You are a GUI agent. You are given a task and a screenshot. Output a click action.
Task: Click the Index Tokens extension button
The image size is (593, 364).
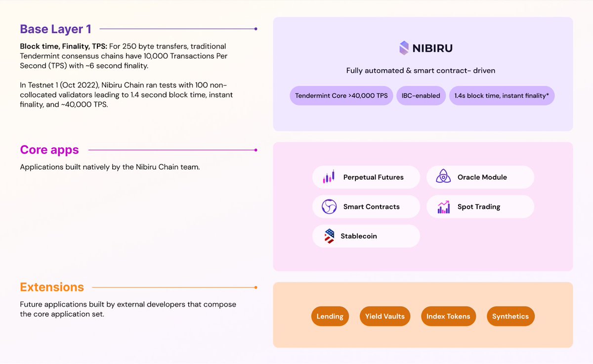coord(448,316)
